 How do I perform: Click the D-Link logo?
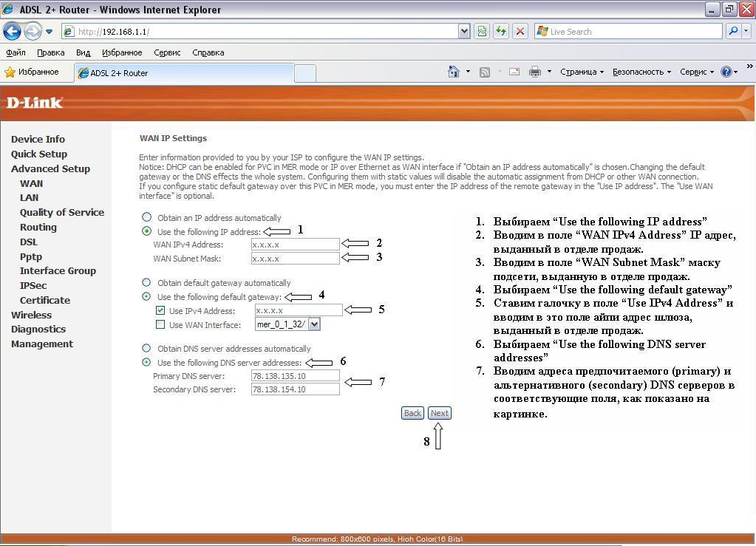pyautogui.click(x=34, y=103)
